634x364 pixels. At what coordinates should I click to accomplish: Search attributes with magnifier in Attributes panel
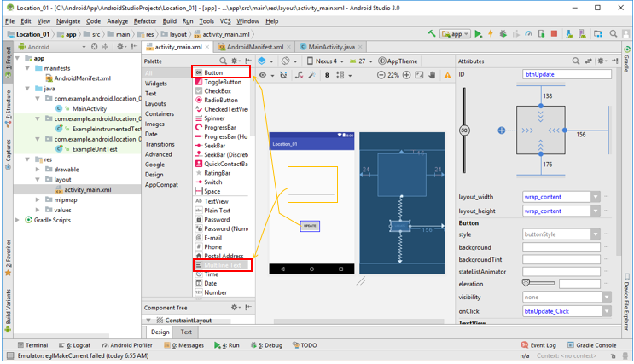click(x=576, y=61)
